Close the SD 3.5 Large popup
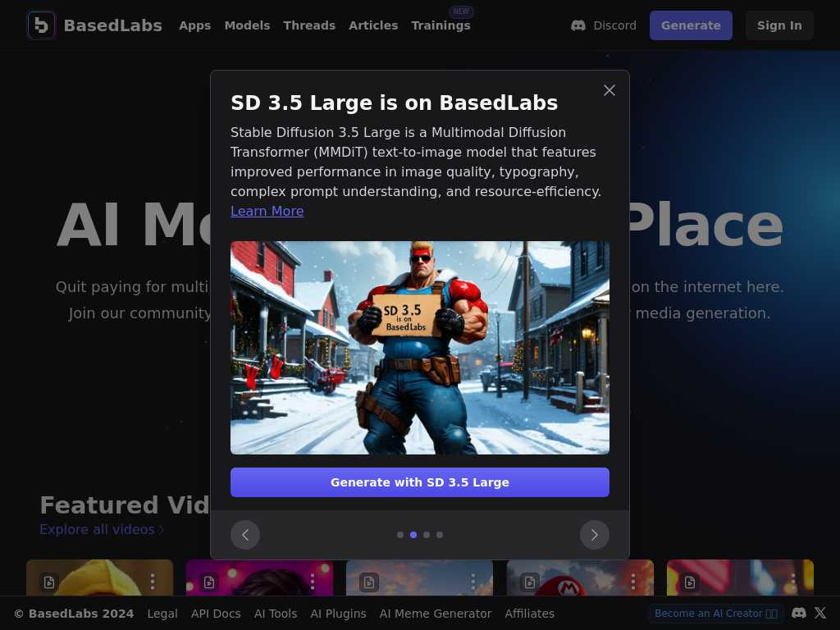The image size is (840, 630). (x=609, y=90)
